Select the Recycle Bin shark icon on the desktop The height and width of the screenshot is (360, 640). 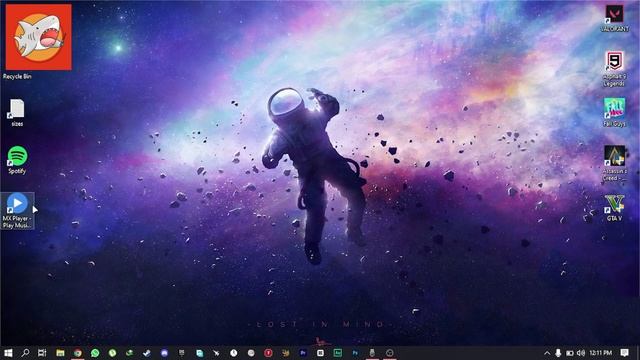(x=38, y=37)
